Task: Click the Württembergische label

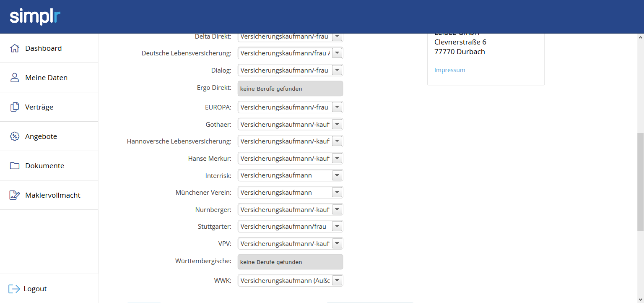Action: pos(203,261)
